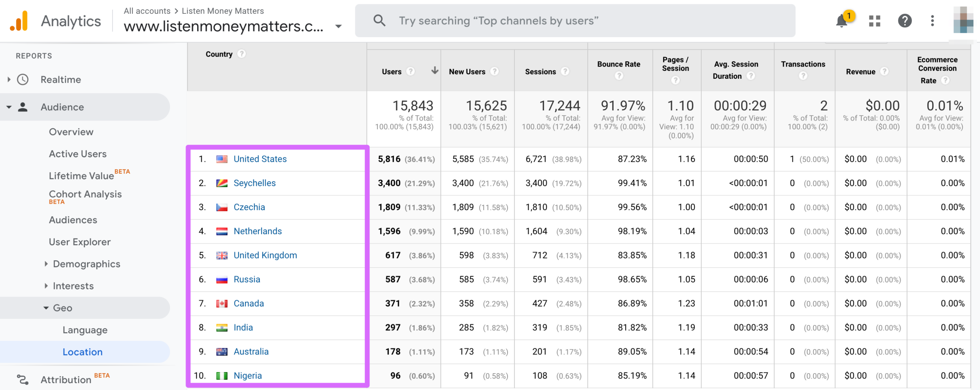Click the Realtime clock icon
980x390 pixels.
point(23,80)
